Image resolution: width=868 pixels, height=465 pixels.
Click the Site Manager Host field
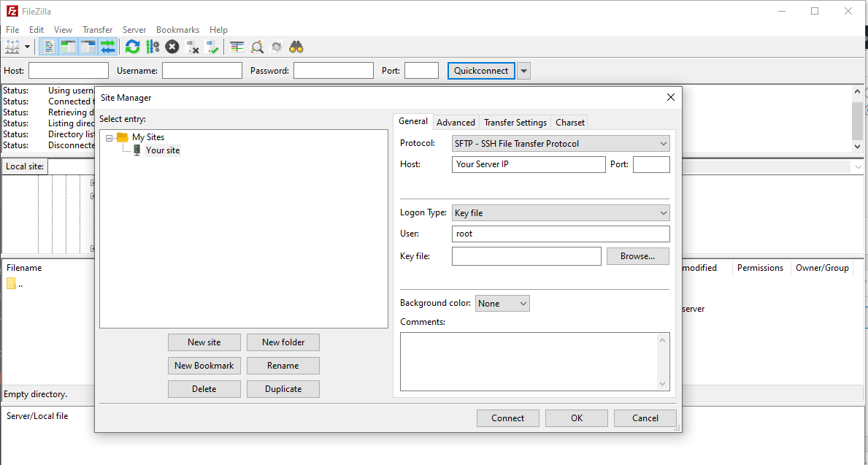[529, 164]
